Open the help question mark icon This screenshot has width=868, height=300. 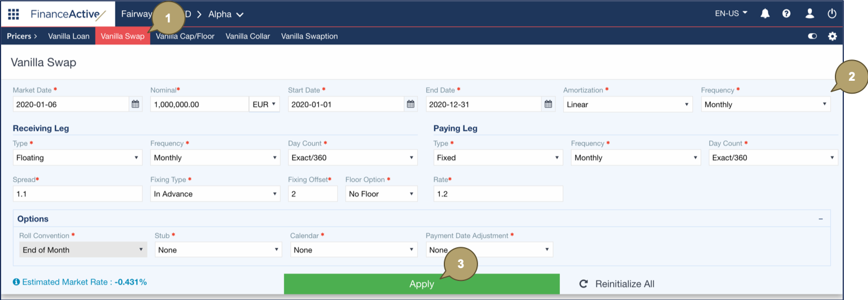click(x=786, y=13)
